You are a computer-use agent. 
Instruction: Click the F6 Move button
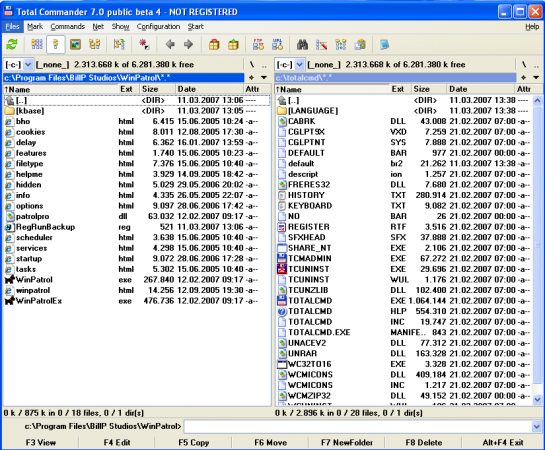(x=270, y=442)
